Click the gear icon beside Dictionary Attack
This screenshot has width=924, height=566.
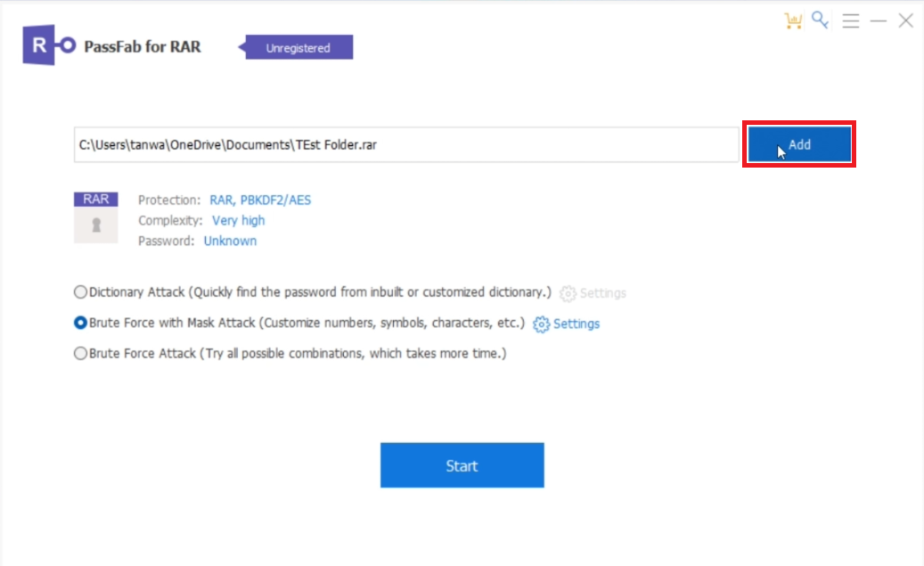point(568,293)
